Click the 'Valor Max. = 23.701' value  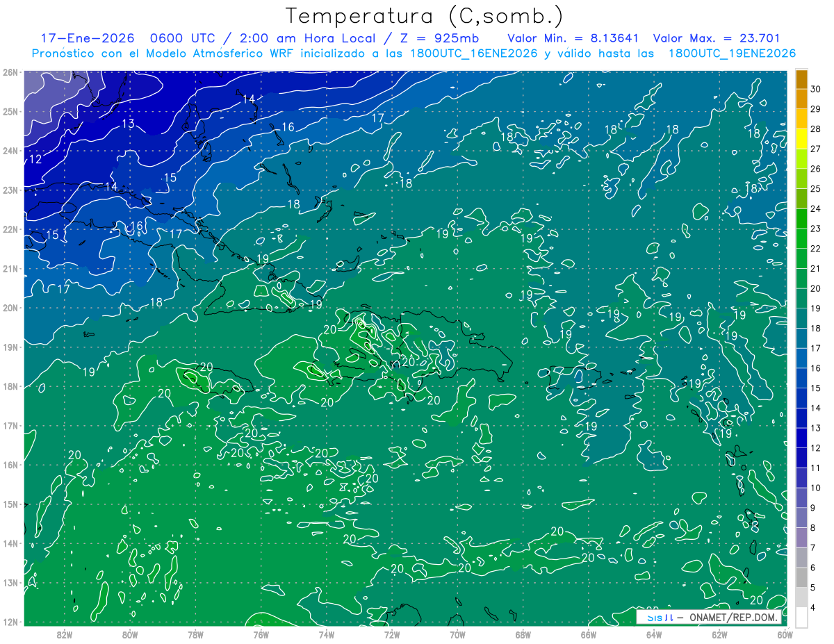point(717,38)
